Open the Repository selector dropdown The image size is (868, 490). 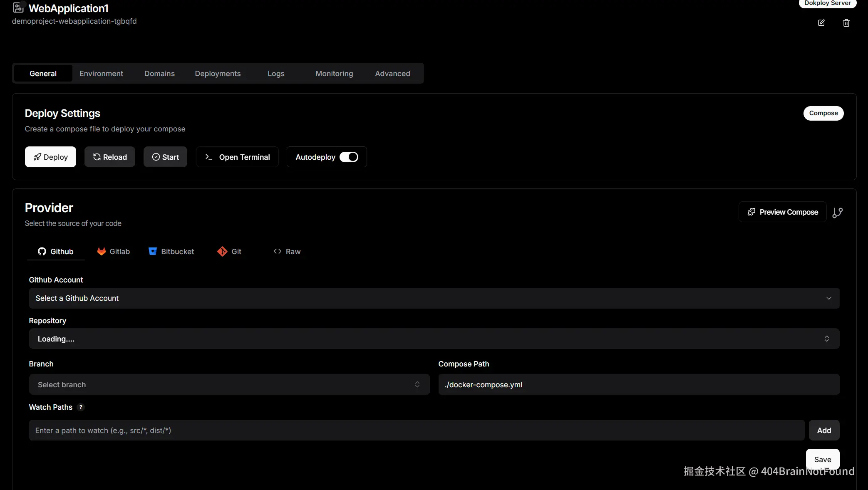tap(434, 339)
